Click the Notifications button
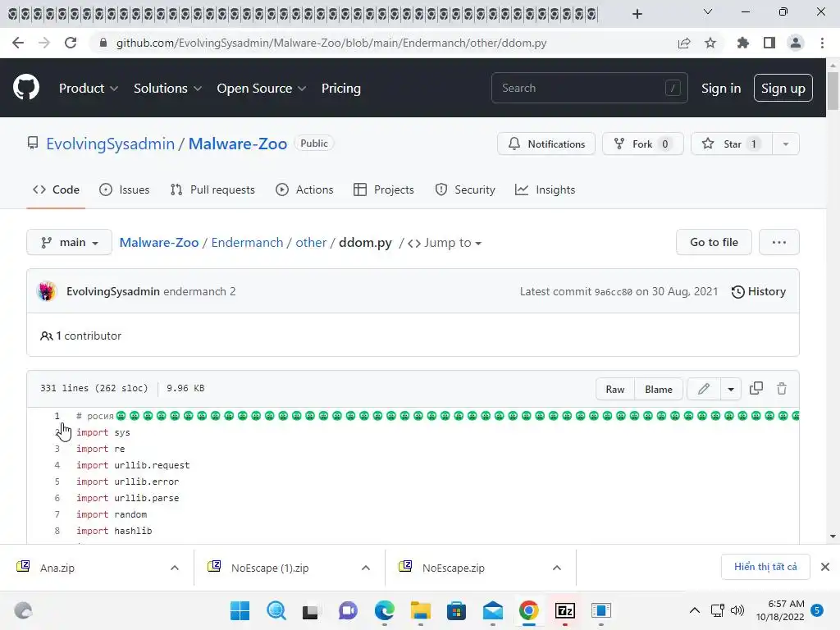Image resolution: width=840 pixels, height=630 pixels. 546,144
